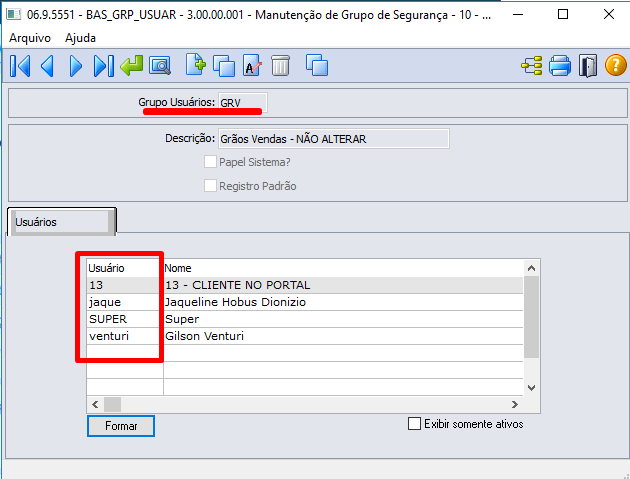The width and height of the screenshot is (630, 479).
Task: Click the grid's scroll up arrow
Action: (x=531, y=268)
